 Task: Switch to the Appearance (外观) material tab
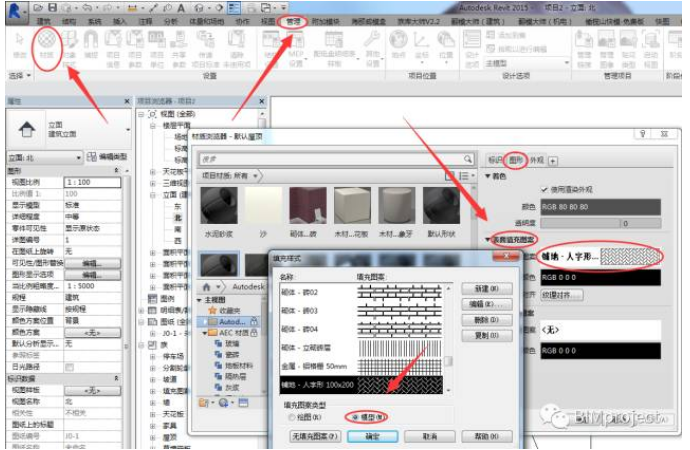536,160
